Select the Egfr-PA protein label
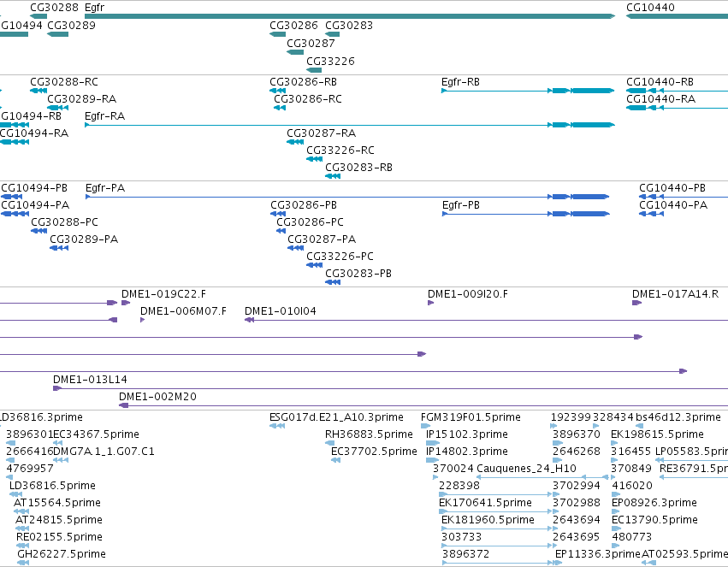Screen dimensions: 728x567 point(105,188)
